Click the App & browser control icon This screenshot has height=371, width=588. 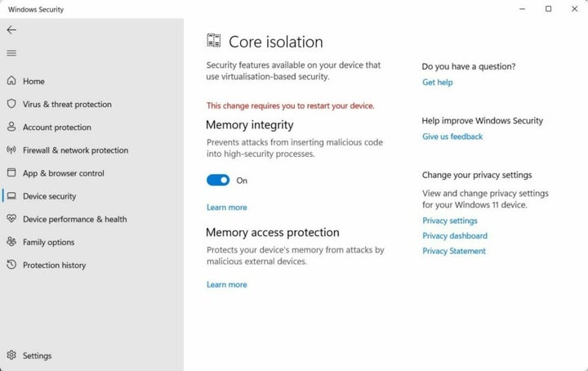coord(11,173)
